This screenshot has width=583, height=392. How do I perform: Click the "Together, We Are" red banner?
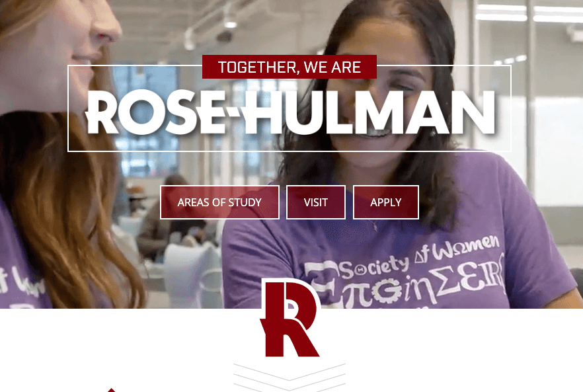pos(290,67)
